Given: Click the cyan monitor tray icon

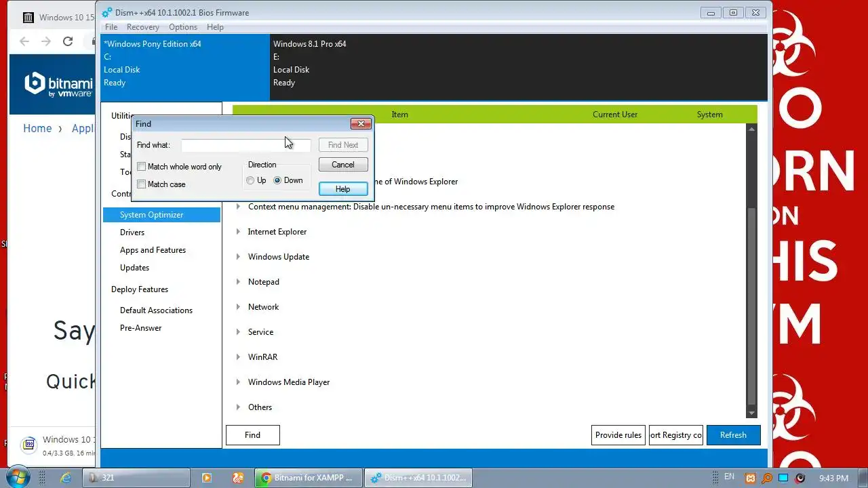Looking at the screenshot, I should (783, 478).
